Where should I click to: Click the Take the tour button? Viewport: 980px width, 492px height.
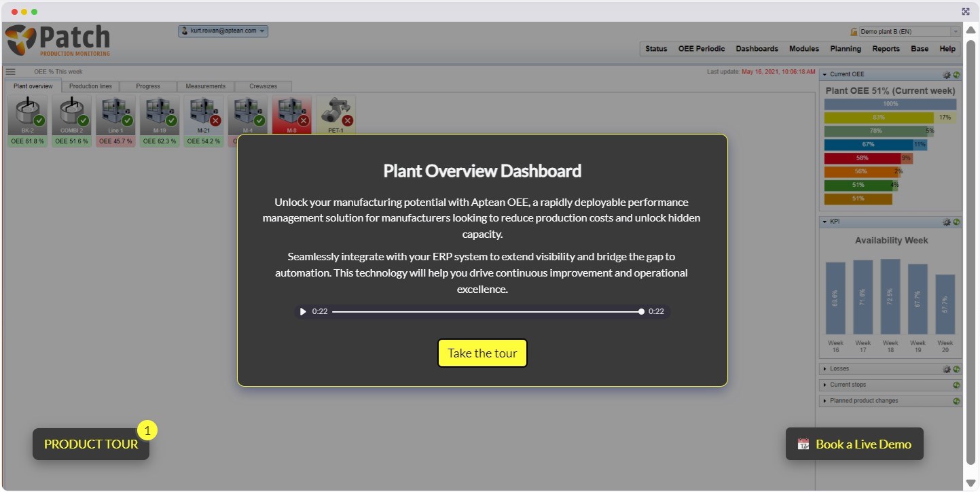pos(482,353)
